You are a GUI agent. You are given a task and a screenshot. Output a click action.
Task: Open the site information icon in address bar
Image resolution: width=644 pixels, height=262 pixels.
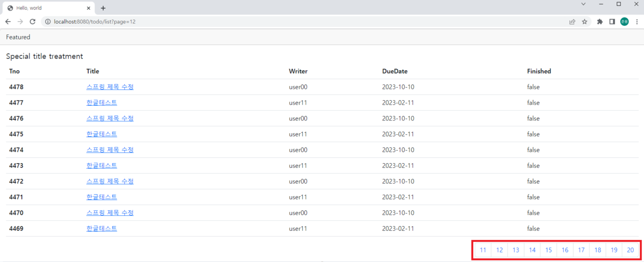click(x=48, y=22)
